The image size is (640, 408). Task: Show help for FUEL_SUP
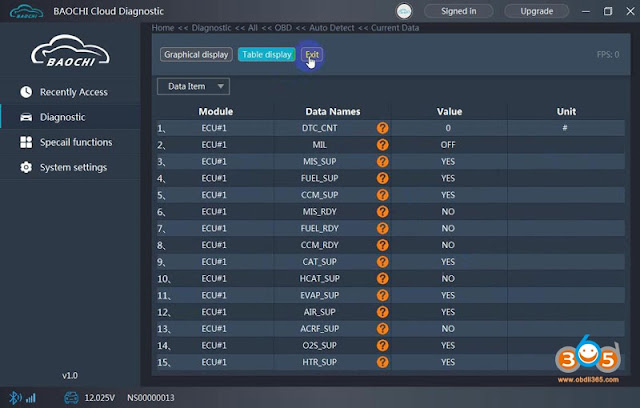click(x=382, y=178)
